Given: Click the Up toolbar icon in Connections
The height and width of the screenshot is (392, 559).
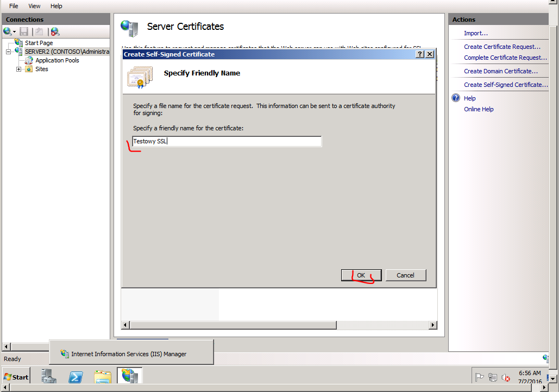Looking at the screenshot, I should pos(39,31).
